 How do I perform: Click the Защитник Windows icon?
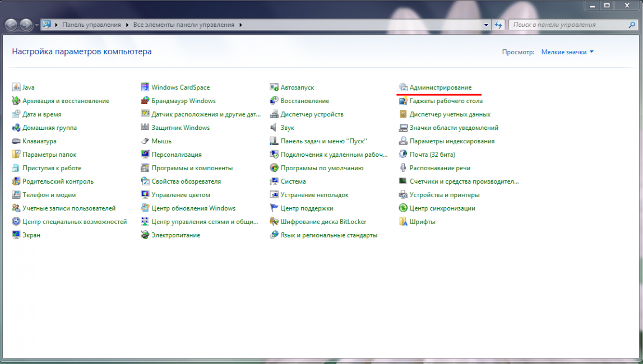point(145,128)
